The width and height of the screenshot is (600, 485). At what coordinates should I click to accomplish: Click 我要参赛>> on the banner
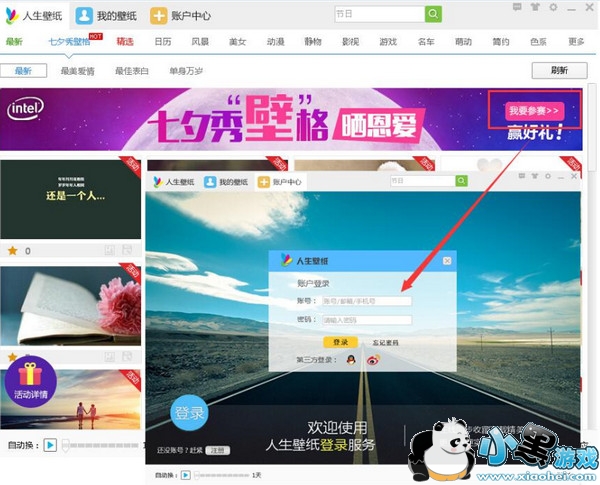534,111
